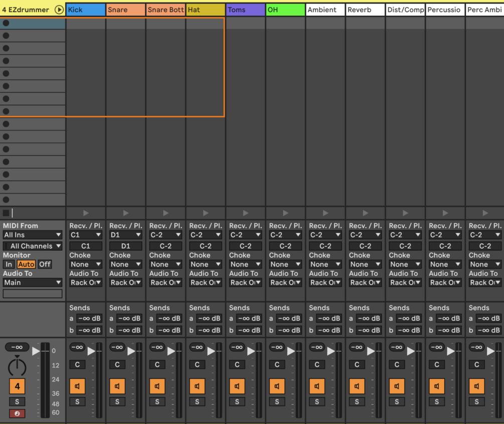
Task: Open the All Channels dropdown
Action: [33, 246]
